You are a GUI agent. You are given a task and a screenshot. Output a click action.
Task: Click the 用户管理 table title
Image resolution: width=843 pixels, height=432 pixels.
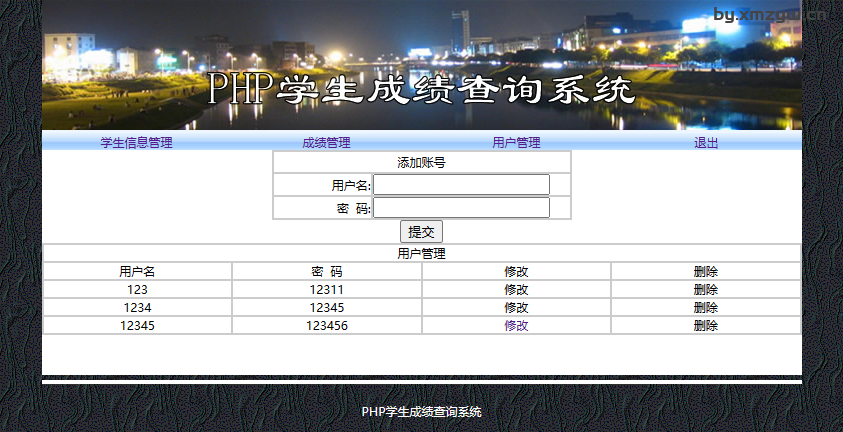[x=422, y=254]
